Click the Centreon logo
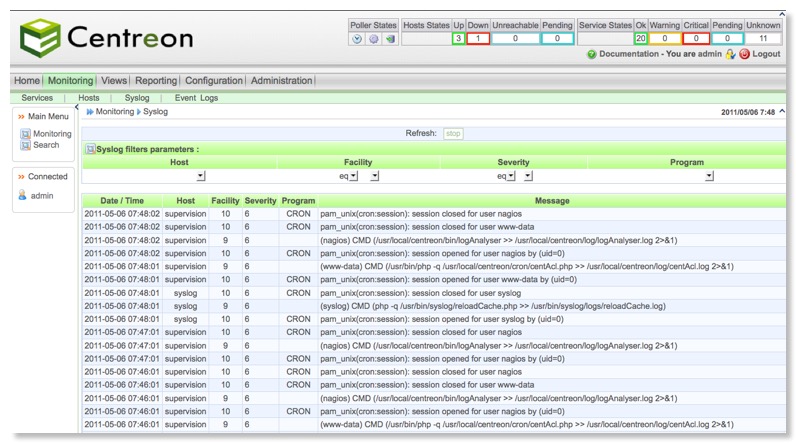 pos(106,38)
